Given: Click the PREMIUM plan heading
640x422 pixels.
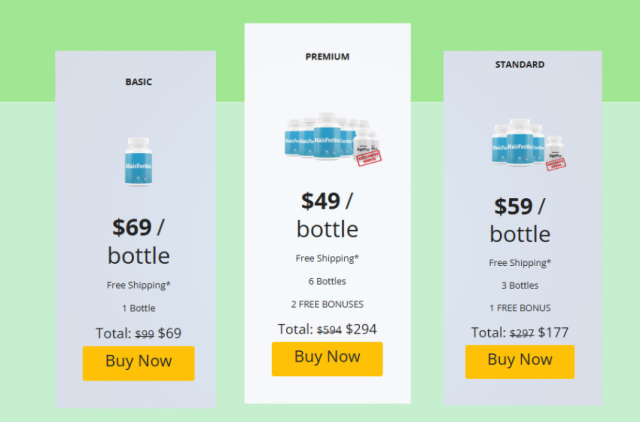Looking at the screenshot, I should [327, 57].
